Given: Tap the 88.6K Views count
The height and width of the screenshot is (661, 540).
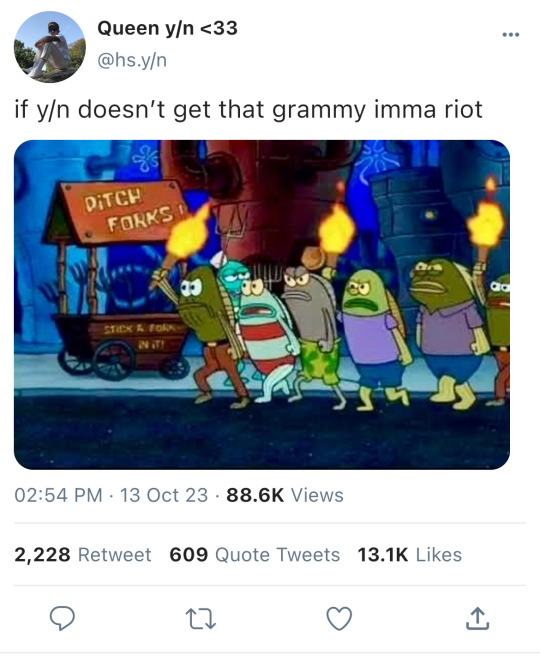Looking at the screenshot, I should (285, 495).
